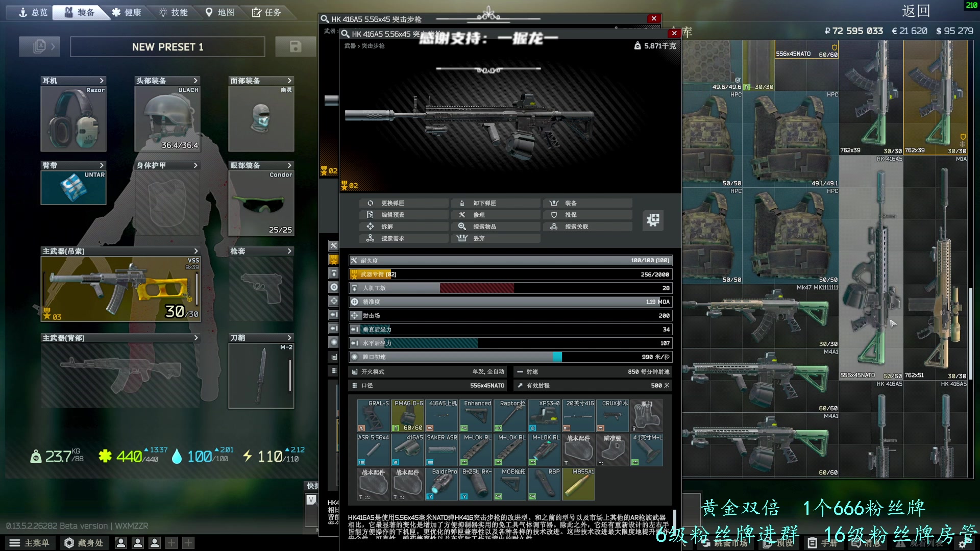Click the MOE枪托 stock mod
This screenshot has width=980, height=551.
coord(510,484)
